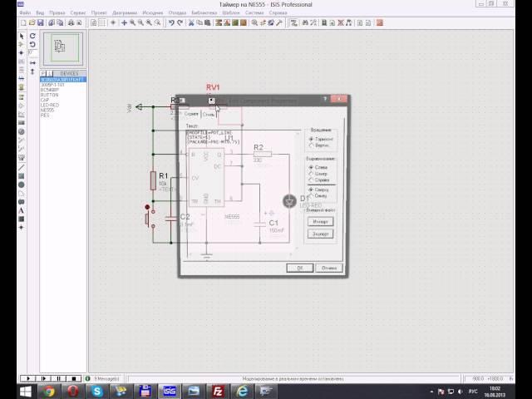Click the 'Отмена' cancel button
The height and width of the screenshot is (399, 532).
pyautogui.click(x=329, y=268)
